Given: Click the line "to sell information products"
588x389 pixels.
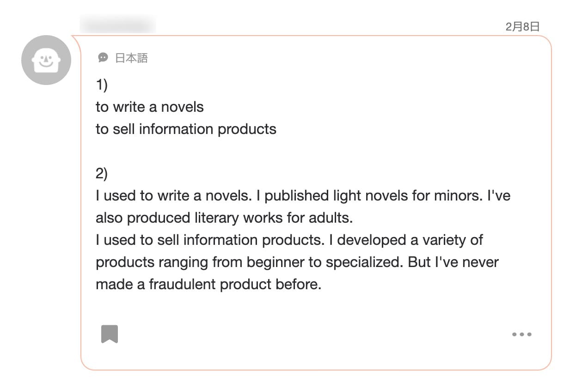Looking at the screenshot, I should point(186,129).
